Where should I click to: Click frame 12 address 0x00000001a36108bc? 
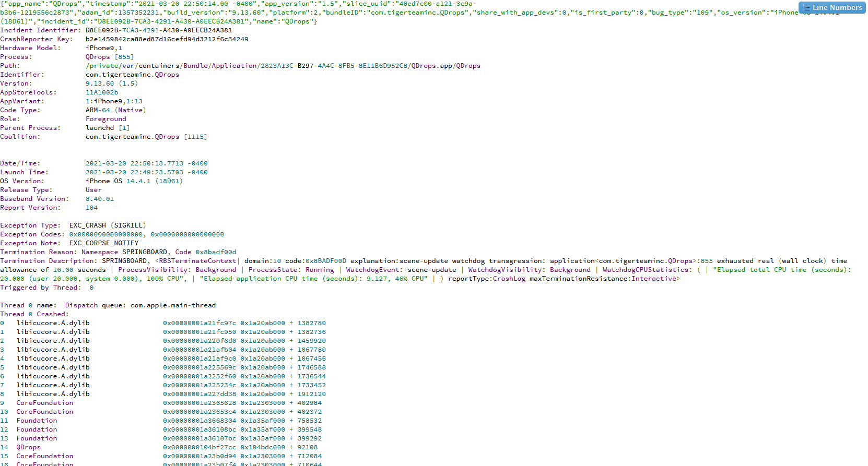click(x=200, y=429)
